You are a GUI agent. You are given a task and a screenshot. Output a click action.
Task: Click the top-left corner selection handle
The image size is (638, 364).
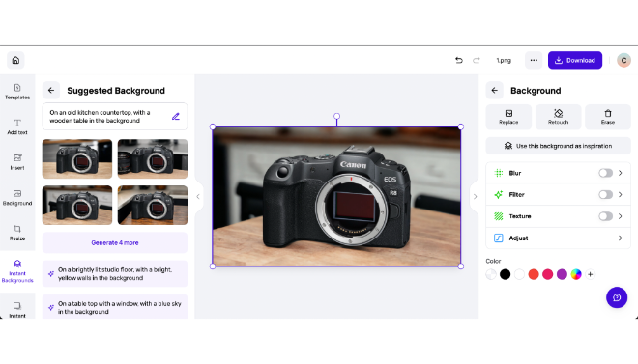pyautogui.click(x=213, y=126)
